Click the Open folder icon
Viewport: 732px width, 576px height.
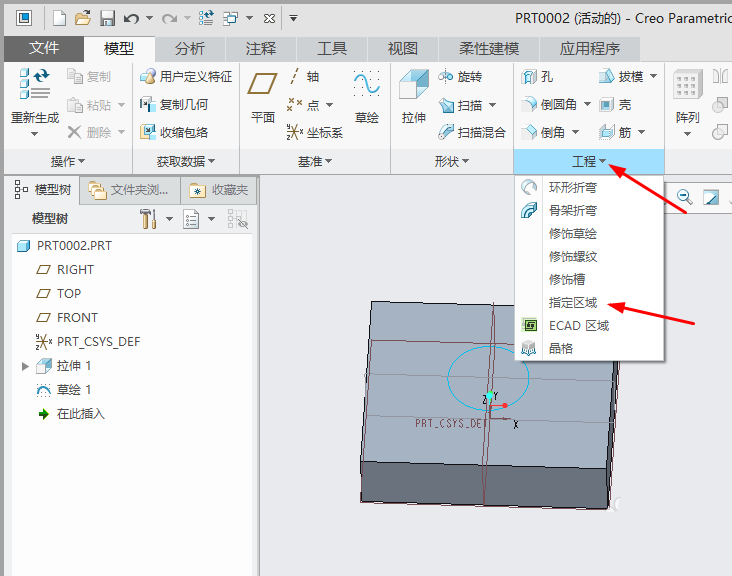(83, 18)
